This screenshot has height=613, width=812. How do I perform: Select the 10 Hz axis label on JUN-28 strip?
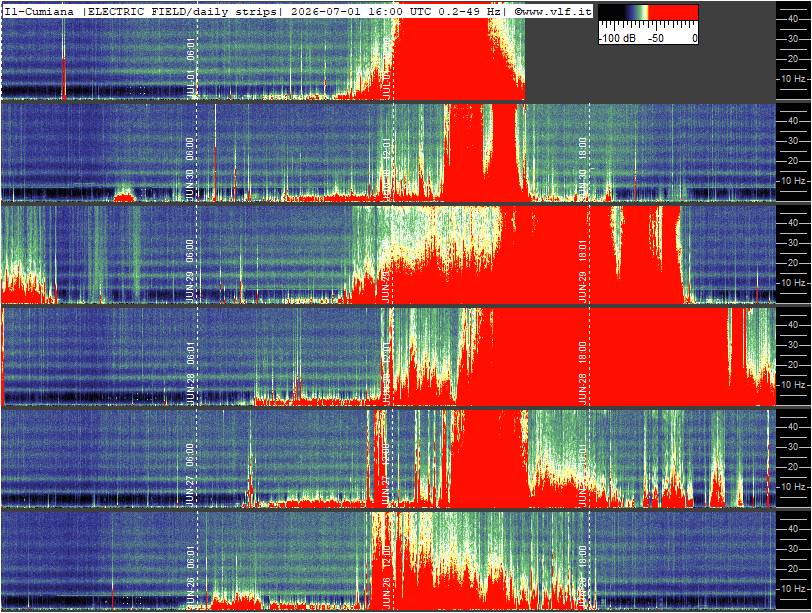pos(794,385)
